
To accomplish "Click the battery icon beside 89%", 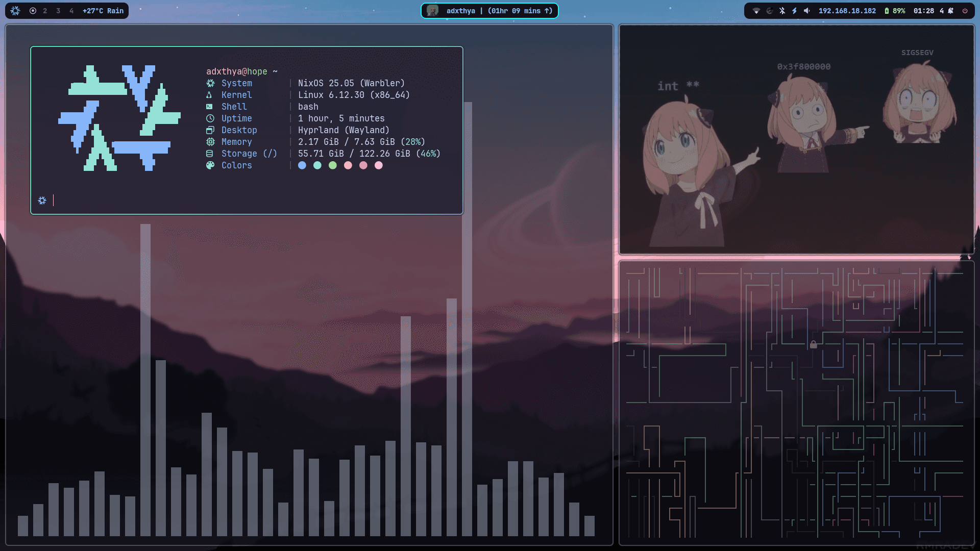I will [x=887, y=11].
